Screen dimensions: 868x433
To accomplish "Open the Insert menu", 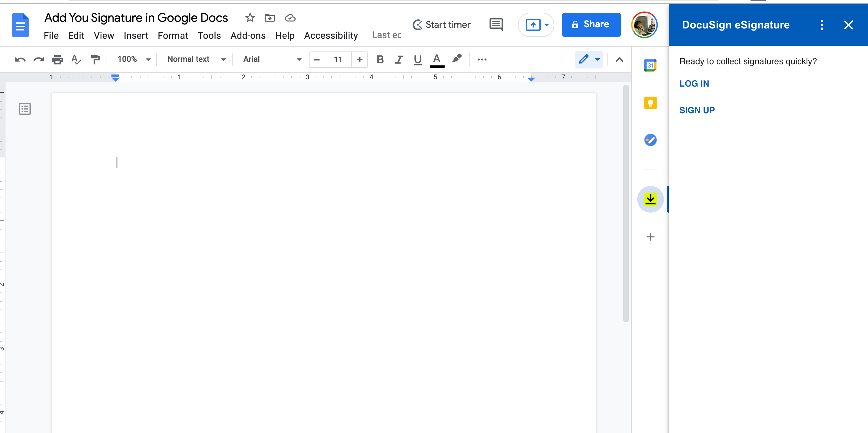I will [136, 35].
